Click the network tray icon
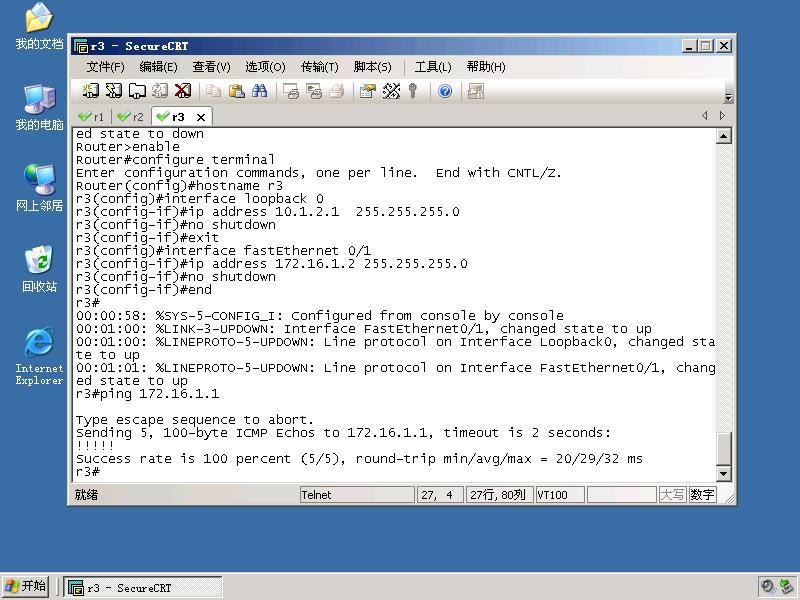The width and height of the screenshot is (800, 600). click(786, 586)
